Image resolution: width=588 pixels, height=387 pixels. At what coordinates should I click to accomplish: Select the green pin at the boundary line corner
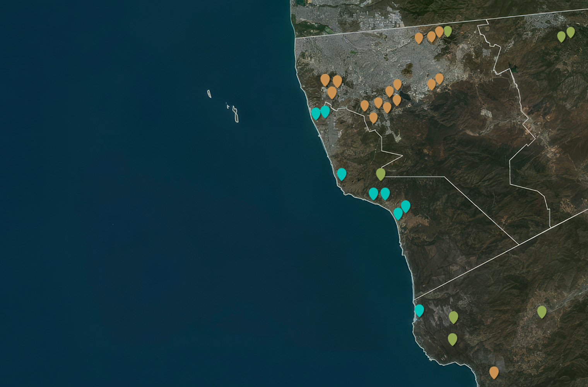381,174
